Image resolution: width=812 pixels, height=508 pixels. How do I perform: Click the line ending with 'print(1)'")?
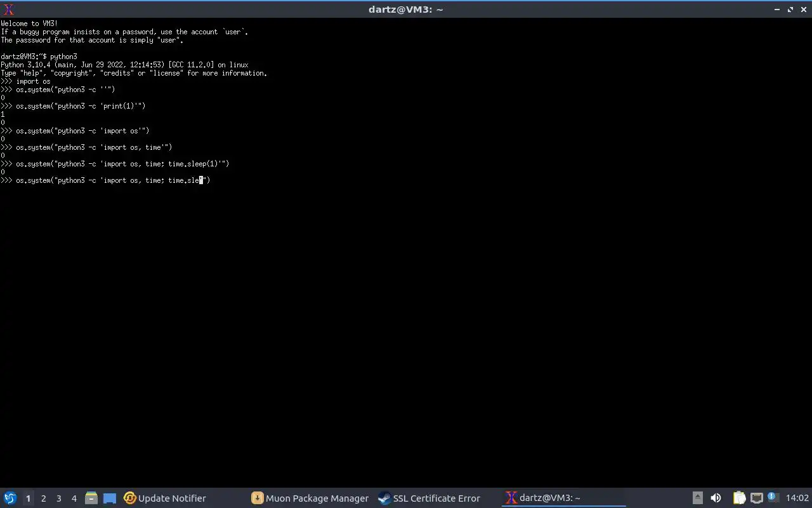click(73, 106)
